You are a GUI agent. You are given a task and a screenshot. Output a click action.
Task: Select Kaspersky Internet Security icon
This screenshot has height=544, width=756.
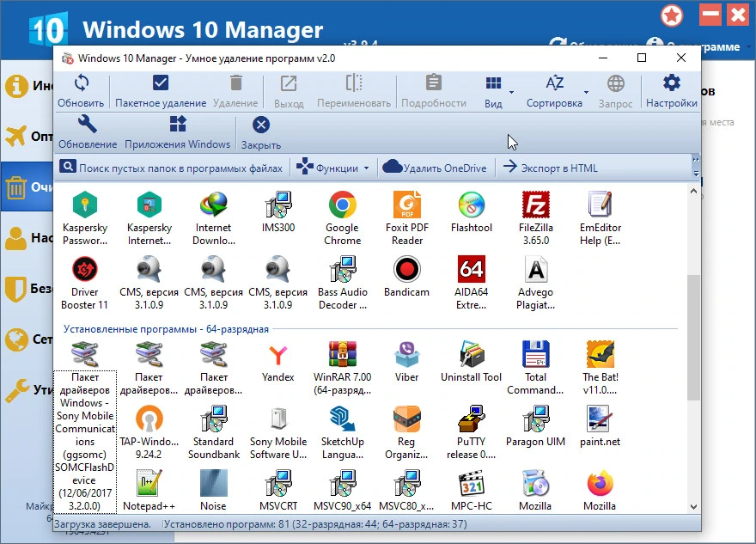point(149,218)
